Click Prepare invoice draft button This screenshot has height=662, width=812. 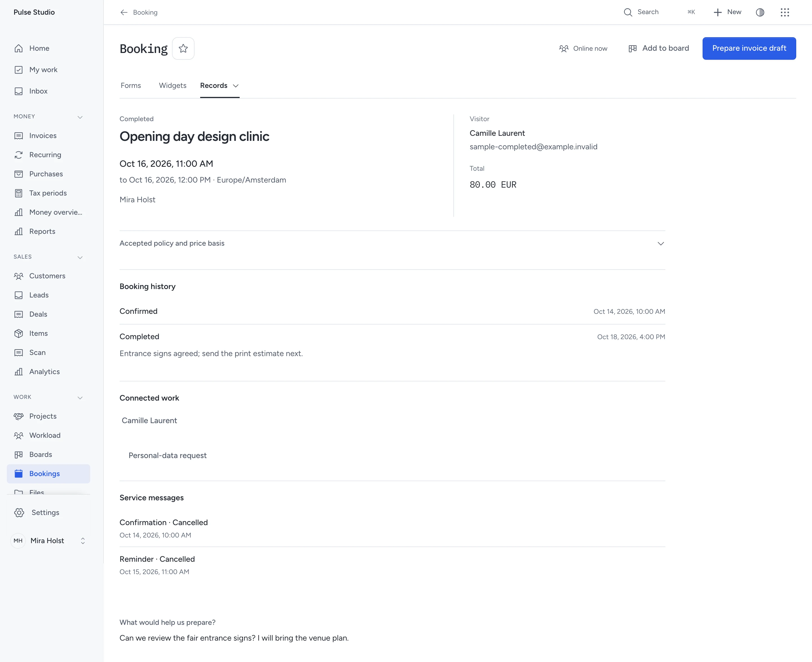point(749,48)
